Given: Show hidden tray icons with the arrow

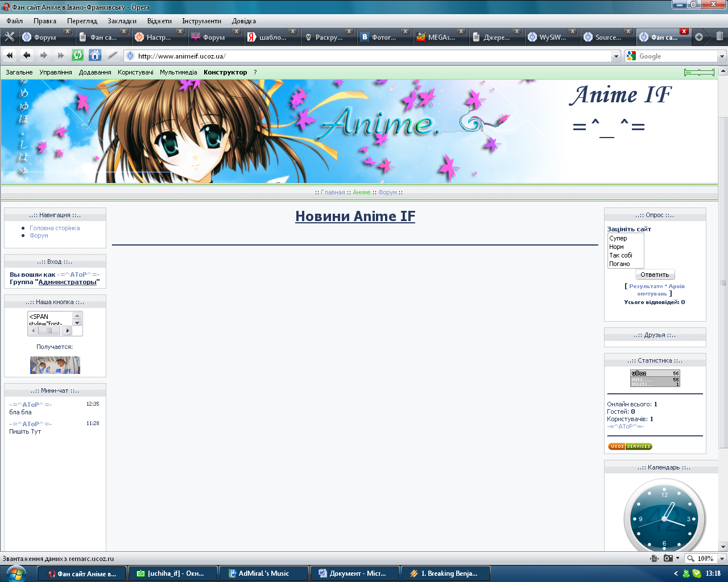Looking at the screenshot, I should point(676,573).
